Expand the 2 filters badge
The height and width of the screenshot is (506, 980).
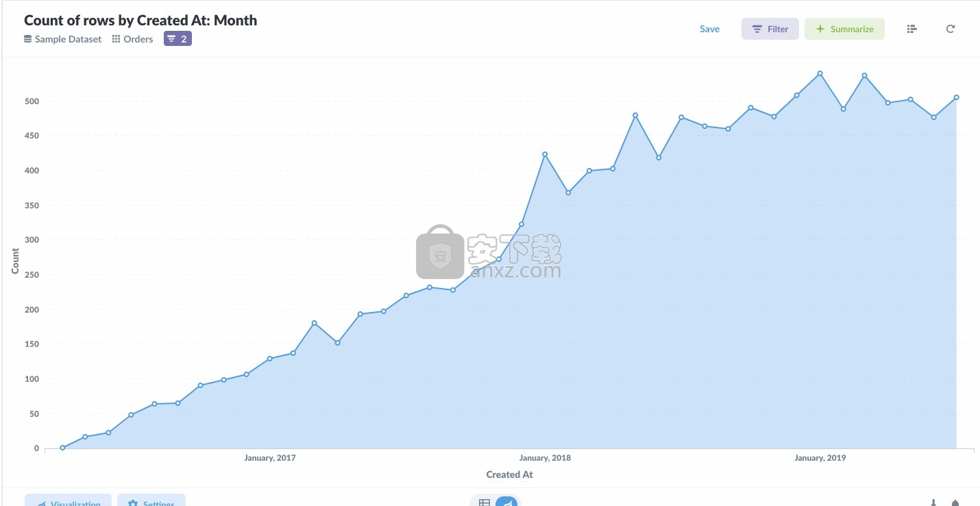tap(177, 39)
